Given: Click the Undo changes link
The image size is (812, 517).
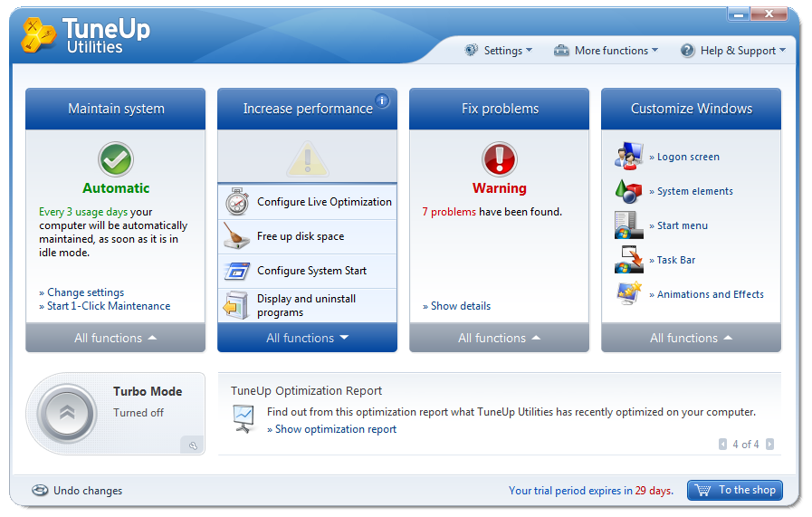Looking at the screenshot, I should tap(88, 490).
